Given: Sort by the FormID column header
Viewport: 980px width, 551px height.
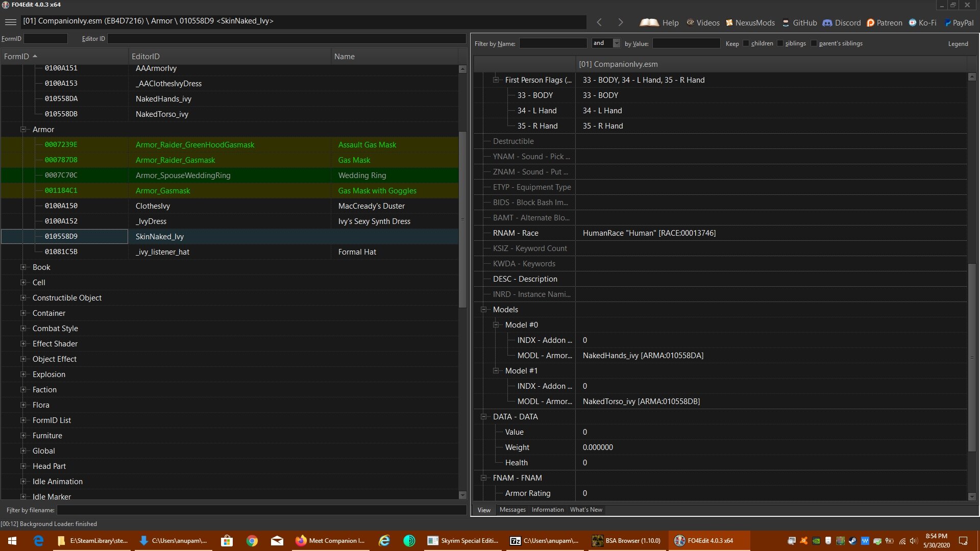Looking at the screenshot, I should pos(64,57).
